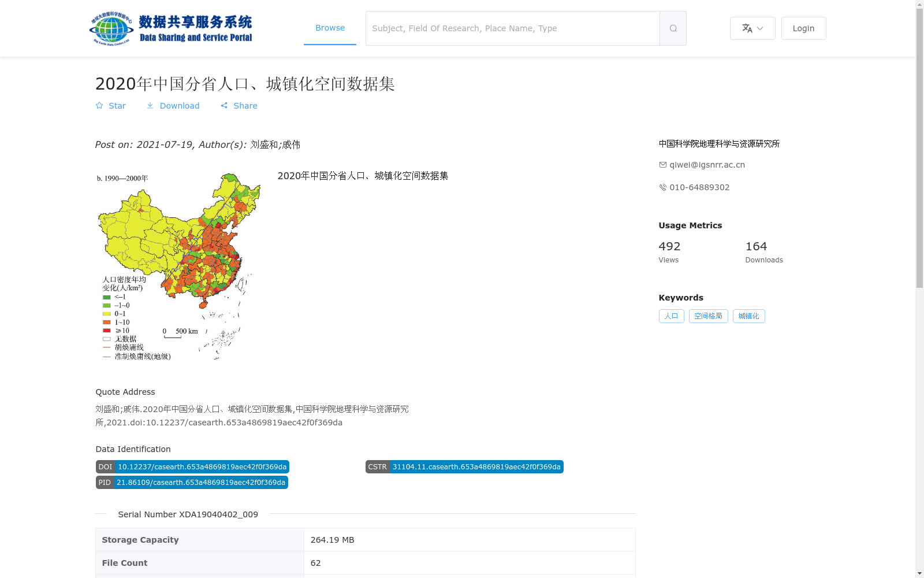
Task: Click the download icon to get the dataset
Action: pos(151,105)
